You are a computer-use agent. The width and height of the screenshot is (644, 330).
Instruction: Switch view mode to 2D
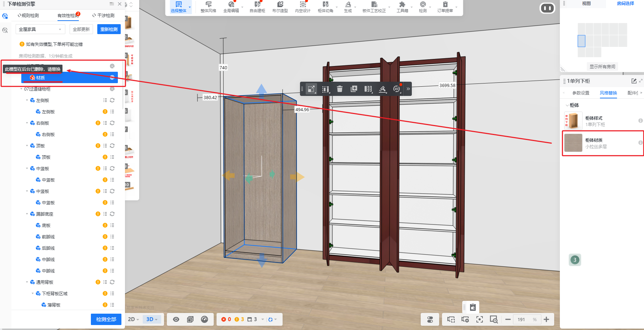pyautogui.click(x=133, y=319)
